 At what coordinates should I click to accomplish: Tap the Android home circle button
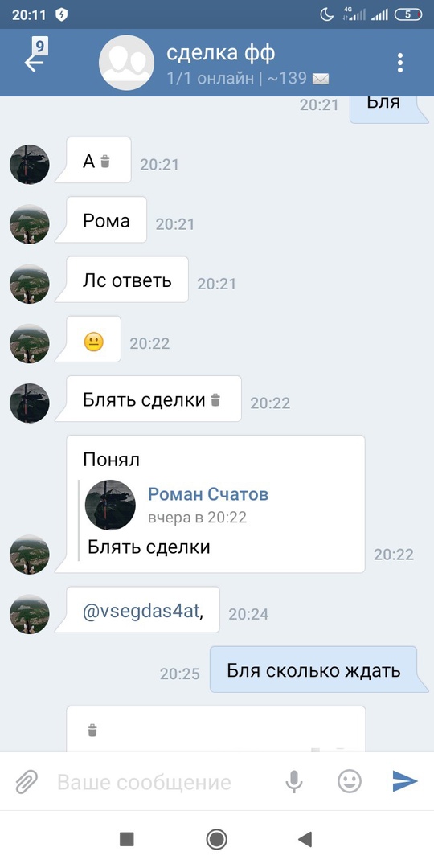[216, 839]
